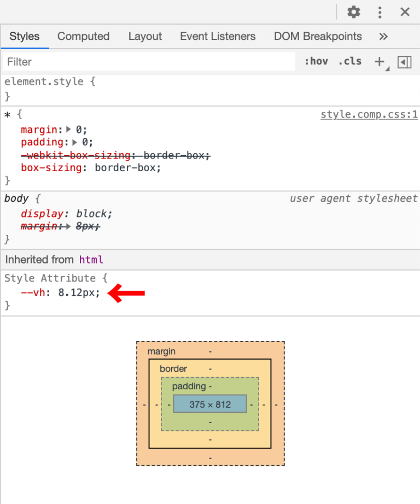This screenshot has height=504, width=420.
Task: Open style.comp.css:1 source link
Action: (369, 115)
